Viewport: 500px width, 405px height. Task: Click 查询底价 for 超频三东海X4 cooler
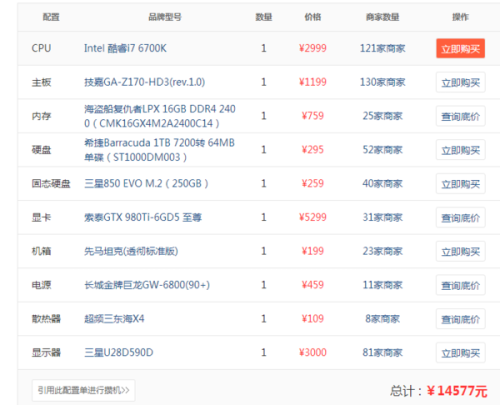tap(460, 319)
